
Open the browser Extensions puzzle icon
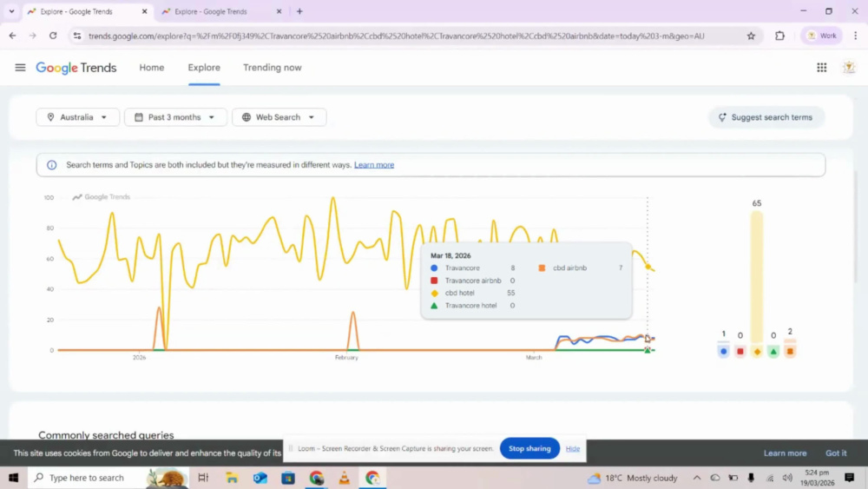pyautogui.click(x=779, y=36)
